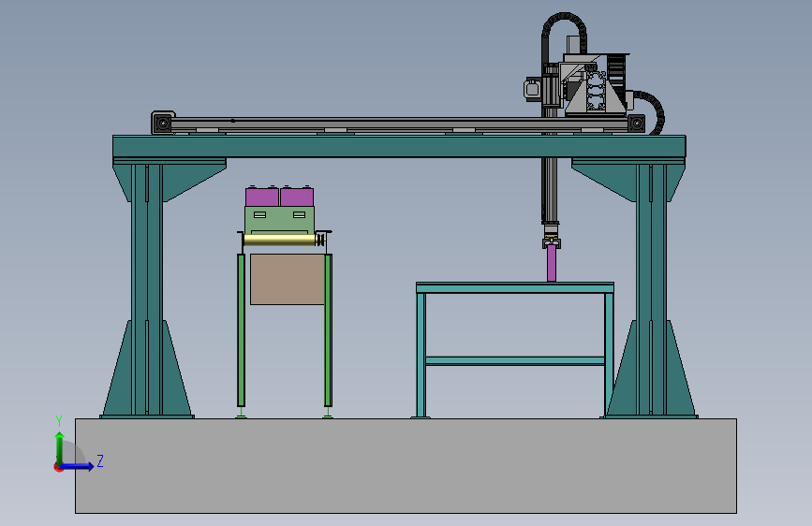
Task: Select the magenta workpiece held by gripper
Action: [x=552, y=264]
